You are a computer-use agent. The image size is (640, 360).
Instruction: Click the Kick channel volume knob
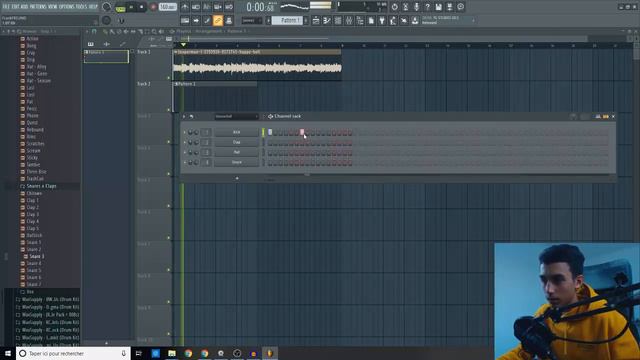196,132
